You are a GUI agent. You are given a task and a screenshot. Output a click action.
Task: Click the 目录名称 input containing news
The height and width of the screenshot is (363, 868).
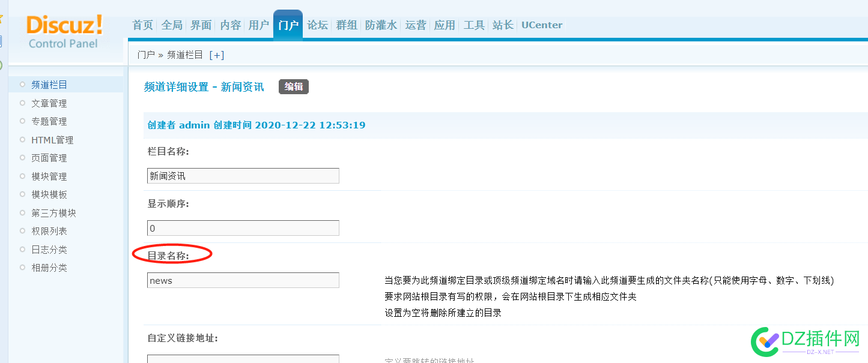[x=243, y=280]
